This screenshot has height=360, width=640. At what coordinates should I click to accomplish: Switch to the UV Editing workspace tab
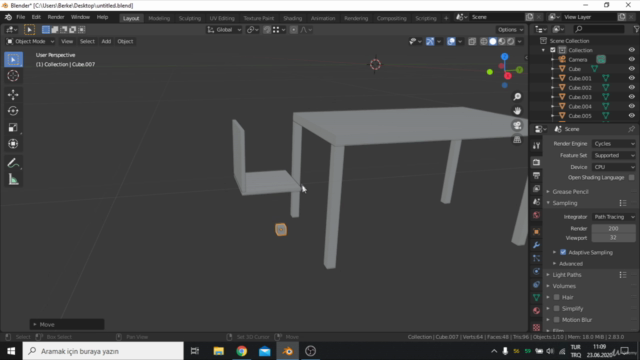coord(222,18)
